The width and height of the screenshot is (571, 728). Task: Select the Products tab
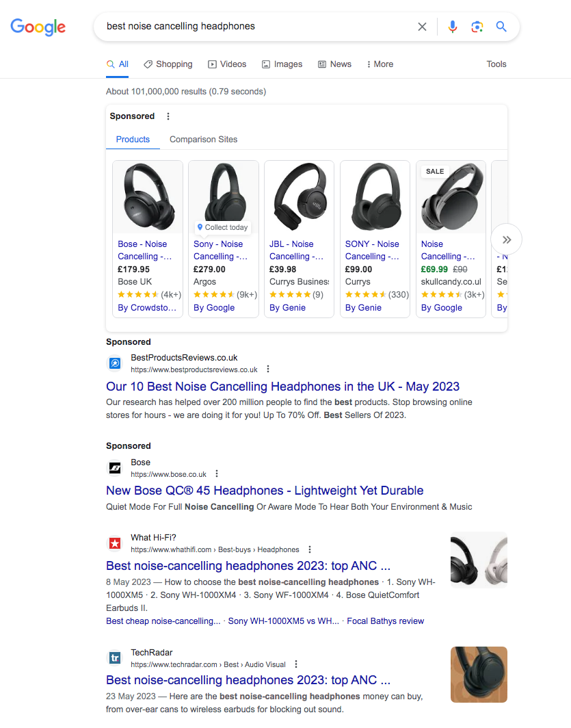(x=133, y=140)
